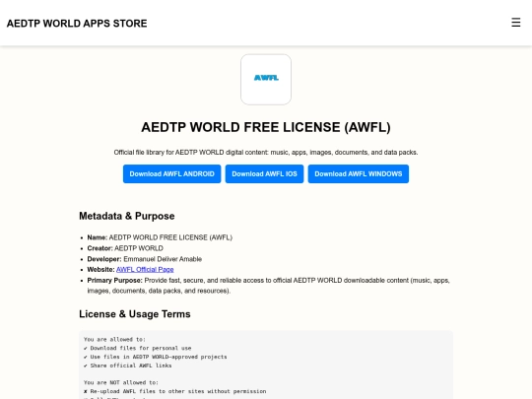Click the 'You are NOT allowed to:' line
The width and height of the screenshot is (532, 399).
121,382
